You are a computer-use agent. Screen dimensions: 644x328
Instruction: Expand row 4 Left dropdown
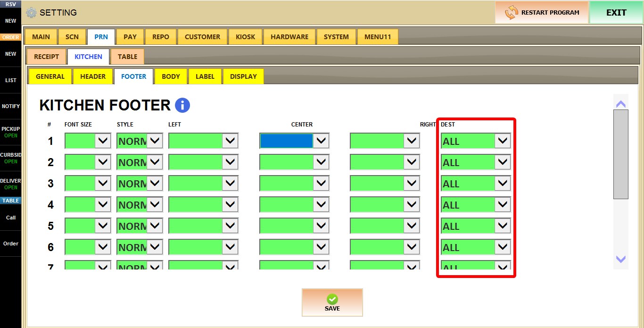230,204
